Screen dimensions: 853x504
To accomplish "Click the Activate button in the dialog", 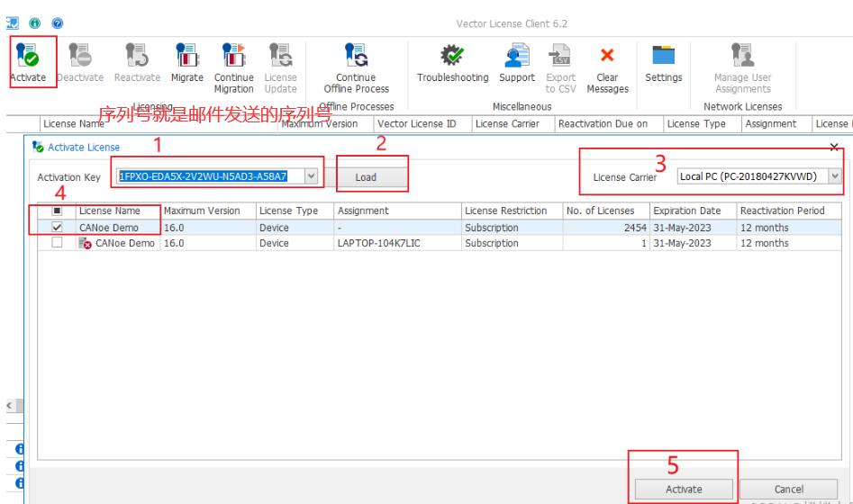I will tap(684, 489).
